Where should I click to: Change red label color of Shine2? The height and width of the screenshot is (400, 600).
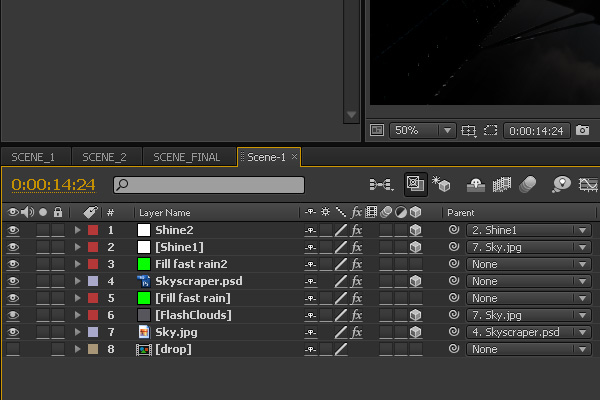[x=93, y=230]
